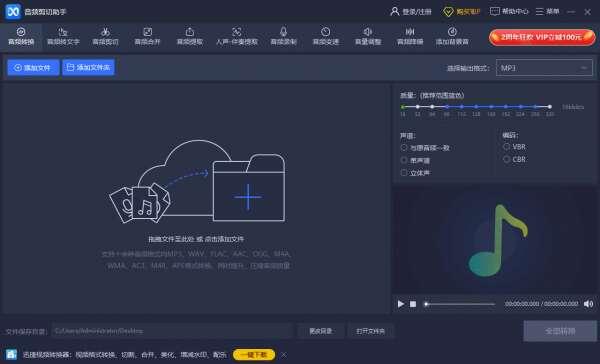Click the VIP anniversary discount banner
Screen dimensions: 600x364
pos(542,37)
